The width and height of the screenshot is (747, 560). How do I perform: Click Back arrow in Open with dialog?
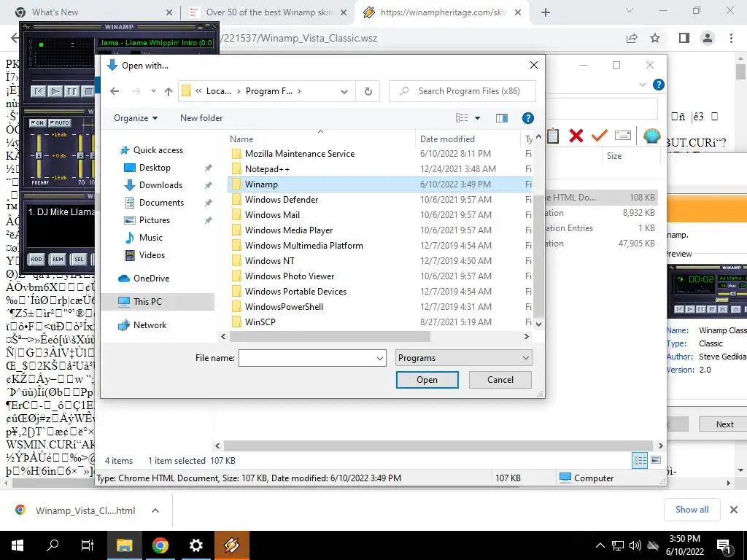115,91
